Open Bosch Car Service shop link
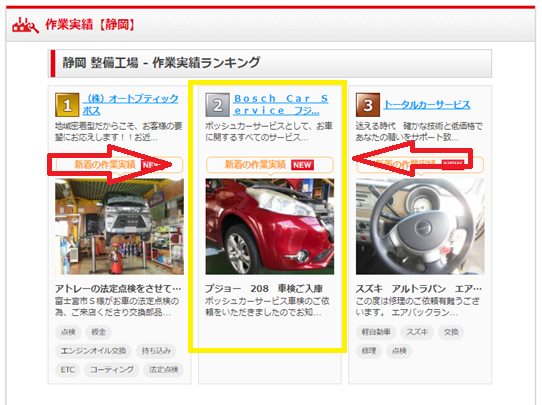Image resolution: width=542 pixels, height=405 pixels. coord(281,104)
